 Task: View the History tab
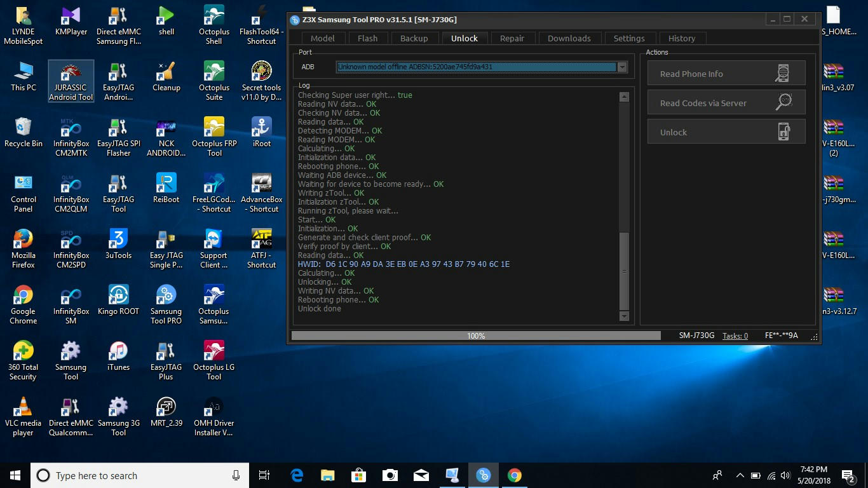682,38
